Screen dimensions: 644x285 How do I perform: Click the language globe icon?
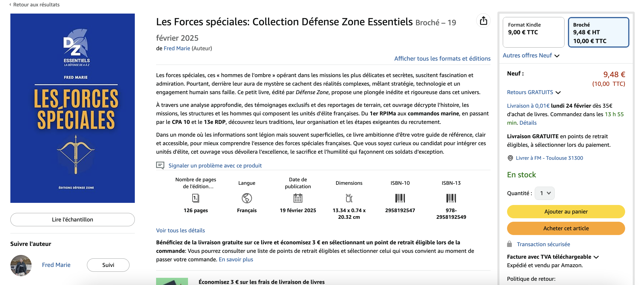tap(247, 198)
